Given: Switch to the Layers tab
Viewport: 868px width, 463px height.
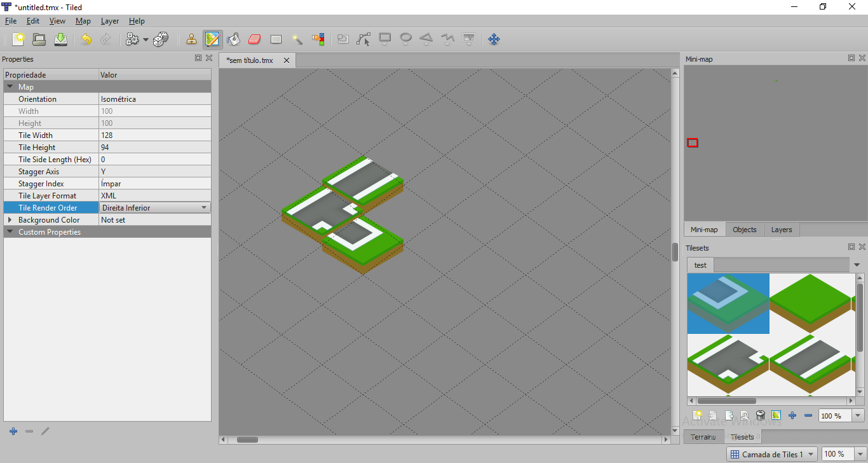Looking at the screenshot, I should pyautogui.click(x=781, y=230).
